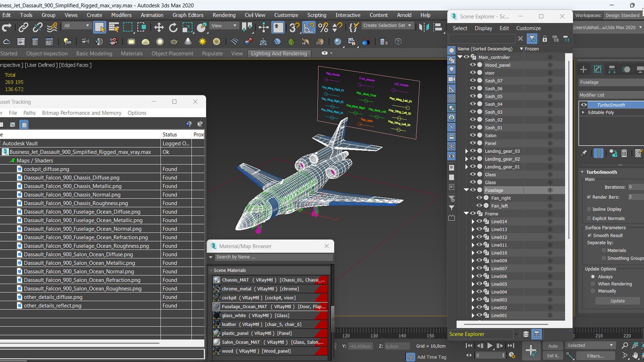
Task: Expand the Line014 tree node
Action: click(x=473, y=222)
